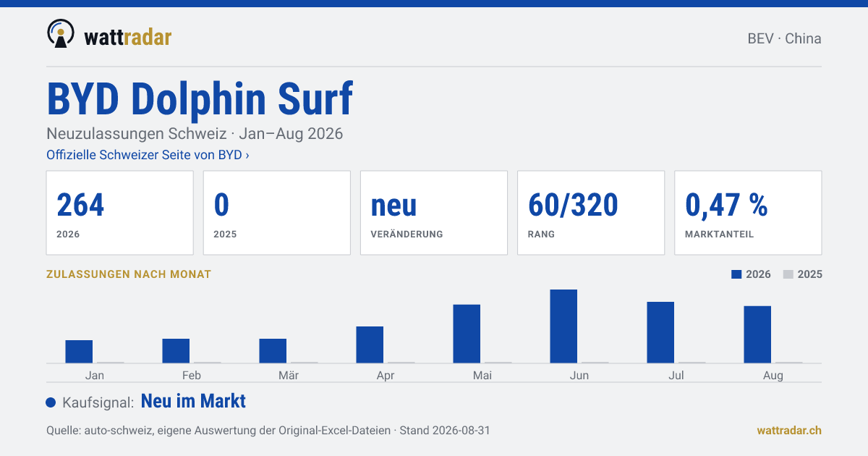Click the 'Mär' axis label
The image size is (868, 456).
tap(289, 375)
